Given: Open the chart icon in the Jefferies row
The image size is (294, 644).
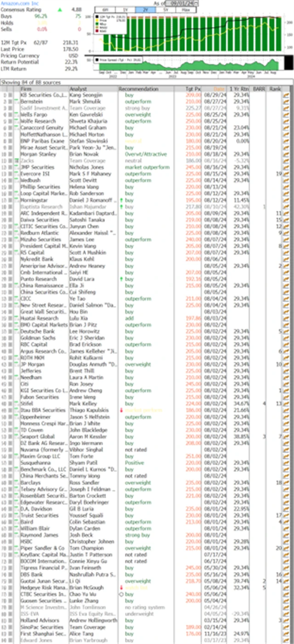Looking at the screenshot, I should tap(286, 370).
